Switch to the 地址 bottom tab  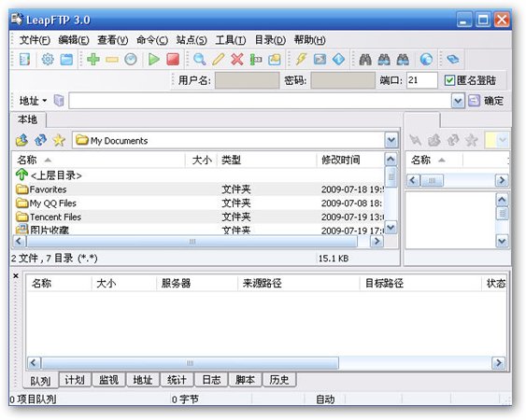pos(143,380)
